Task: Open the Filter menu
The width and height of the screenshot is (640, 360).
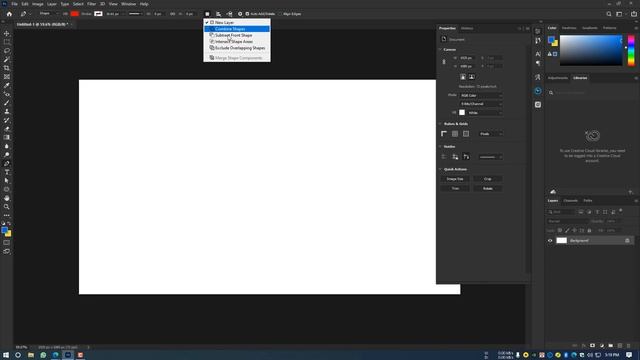Action: (x=91, y=4)
